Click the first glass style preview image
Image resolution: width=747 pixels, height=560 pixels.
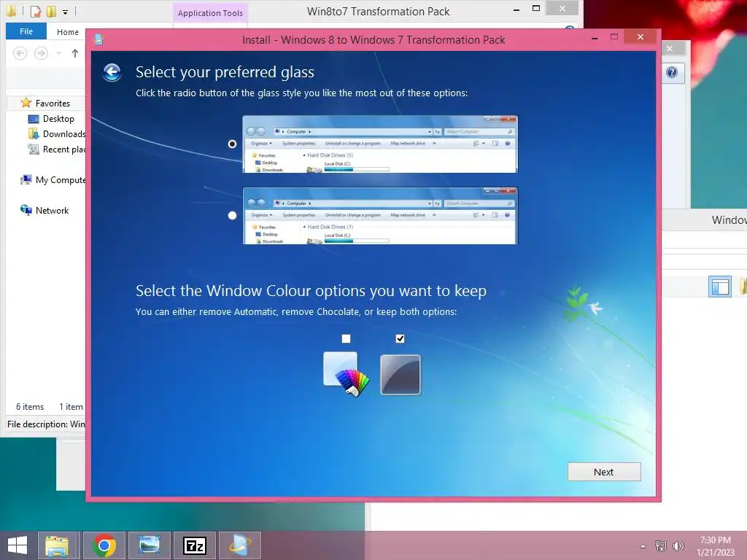click(x=379, y=144)
